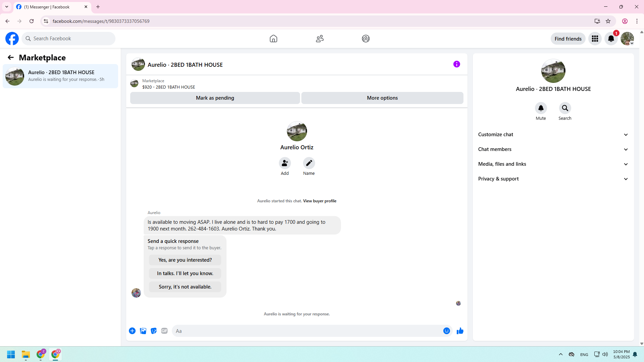Image resolution: width=644 pixels, height=362 pixels.
Task: Close the Messenger browser tab
Action: tap(86, 7)
